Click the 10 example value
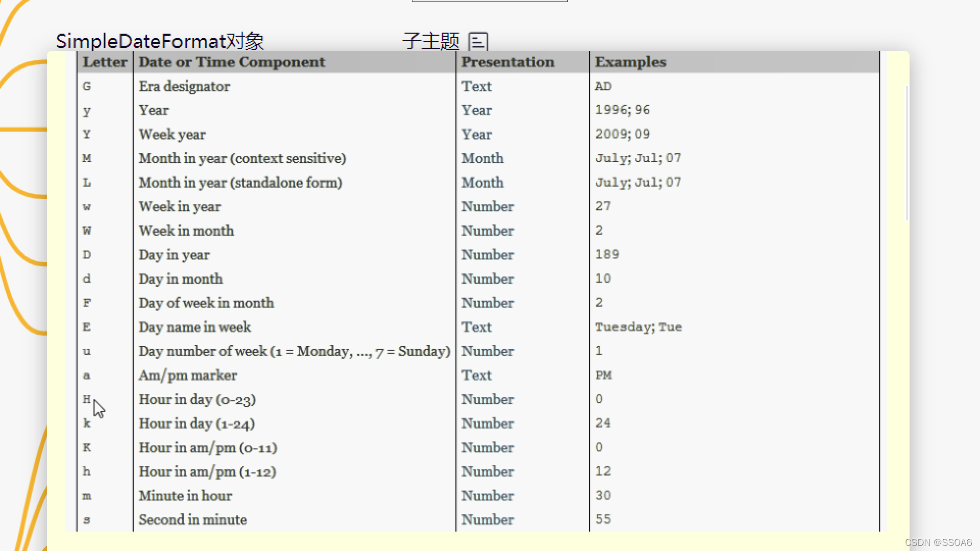Image resolution: width=980 pixels, height=551 pixels. (603, 279)
